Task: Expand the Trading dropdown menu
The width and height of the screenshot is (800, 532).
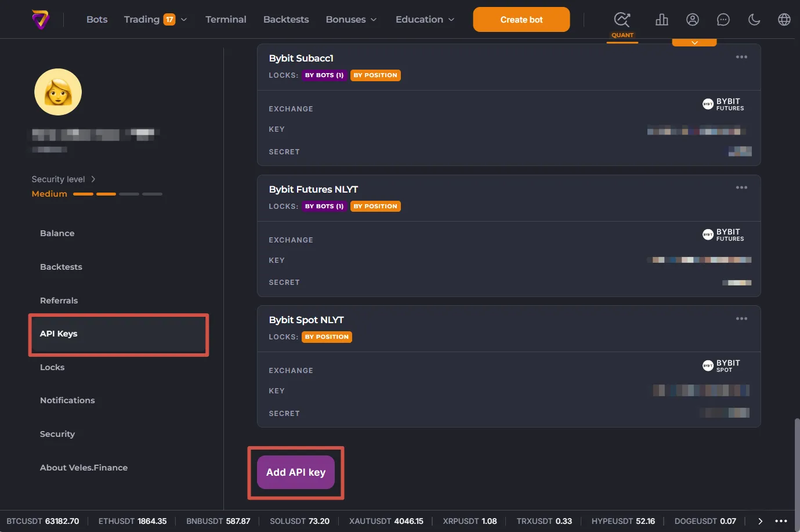Action: pos(184,20)
